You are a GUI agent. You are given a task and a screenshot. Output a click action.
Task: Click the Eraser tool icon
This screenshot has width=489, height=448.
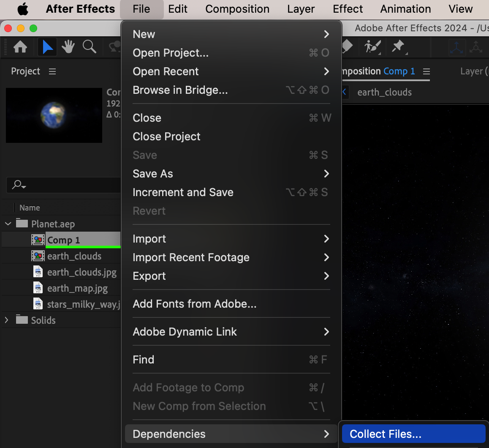[x=347, y=47]
